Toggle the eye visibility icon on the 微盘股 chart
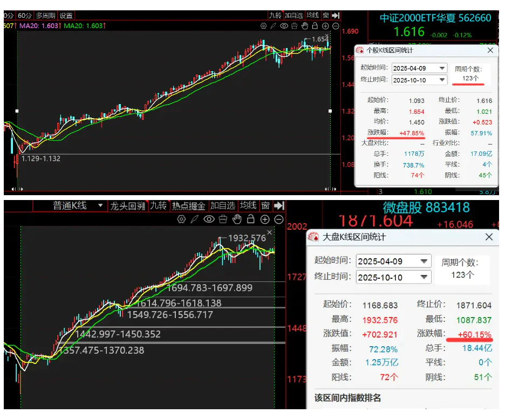505x420 pixels. pos(209,219)
